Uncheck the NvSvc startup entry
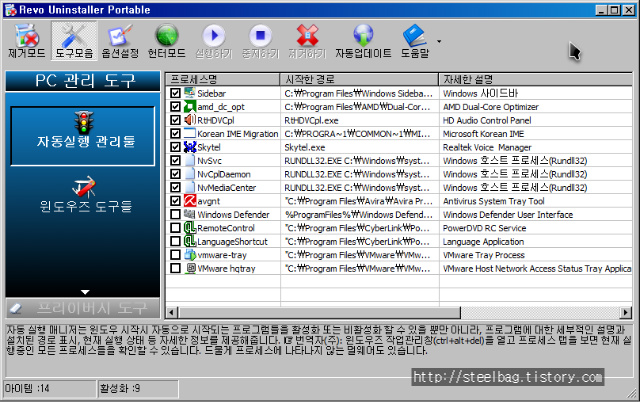This screenshot has height=402, width=640. click(x=176, y=160)
